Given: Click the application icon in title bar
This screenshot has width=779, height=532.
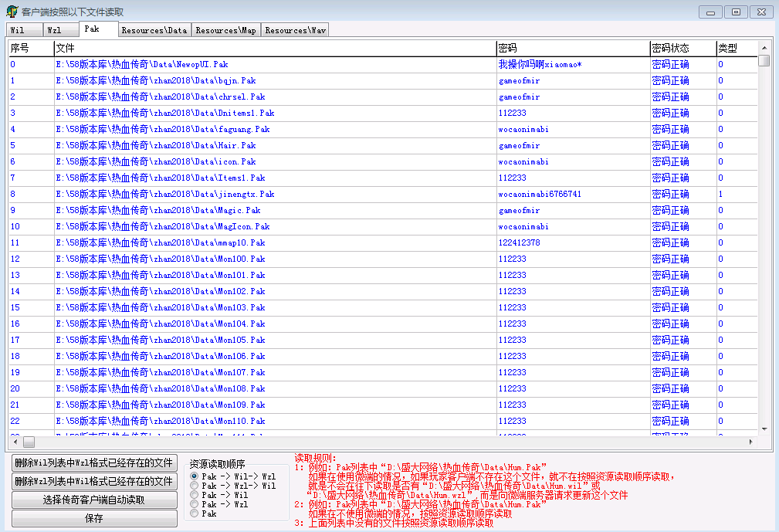Looking at the screenshot, I should [12, 12].
